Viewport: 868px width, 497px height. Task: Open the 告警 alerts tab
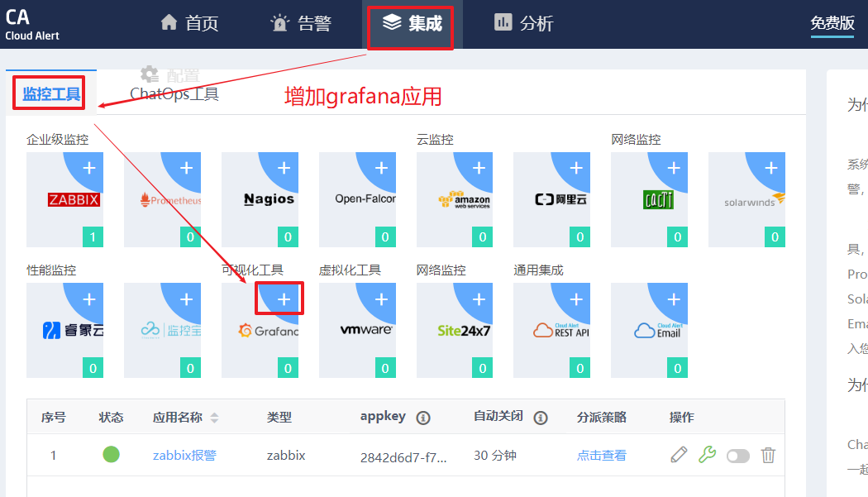(x=301, y=23)
